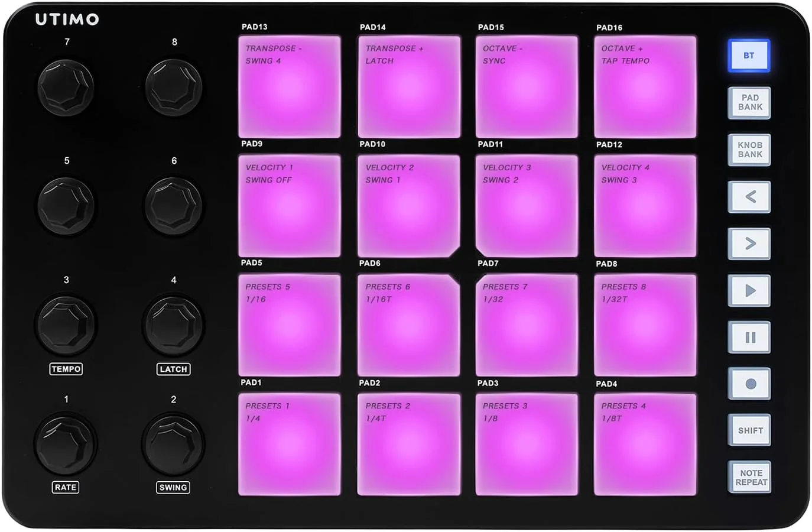Image resolution: width=812 pixels, height=532 pixels.
Task: Toggle the blue BT Bluetooth button
Action: (x=749, y=56)
